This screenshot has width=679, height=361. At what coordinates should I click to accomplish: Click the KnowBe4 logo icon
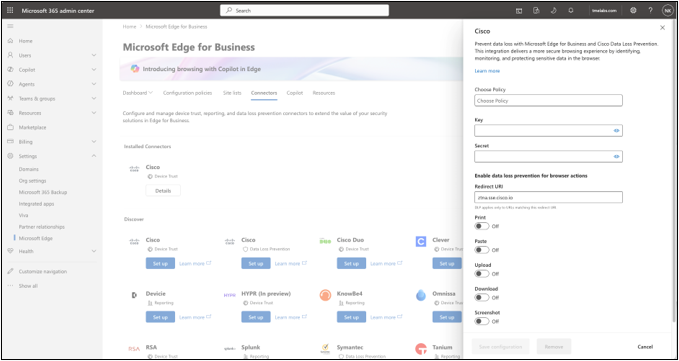pyautogui.click(x=325, y=295)
